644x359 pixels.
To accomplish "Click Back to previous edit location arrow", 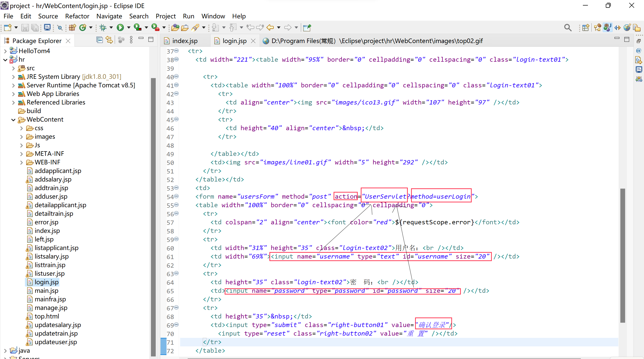I will coord(270,27).
